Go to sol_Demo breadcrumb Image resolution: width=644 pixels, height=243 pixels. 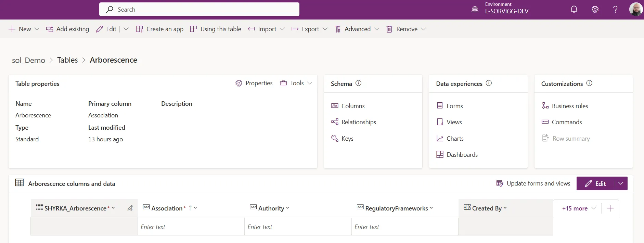28,60
